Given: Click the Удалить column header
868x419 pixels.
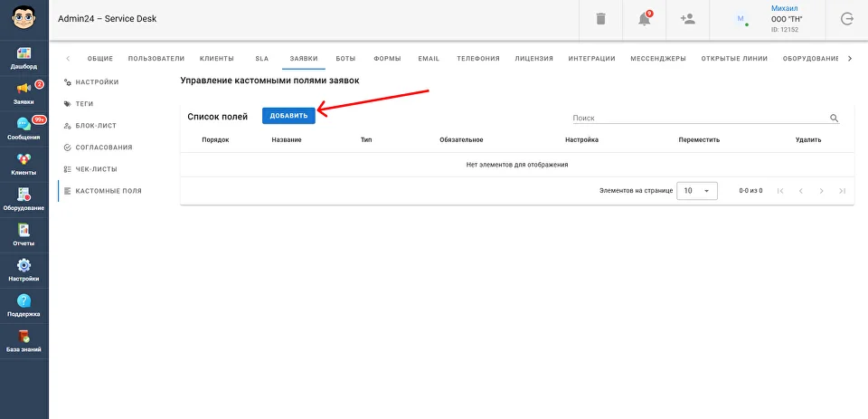Looking at the screenshot, I should coord(808,139).
